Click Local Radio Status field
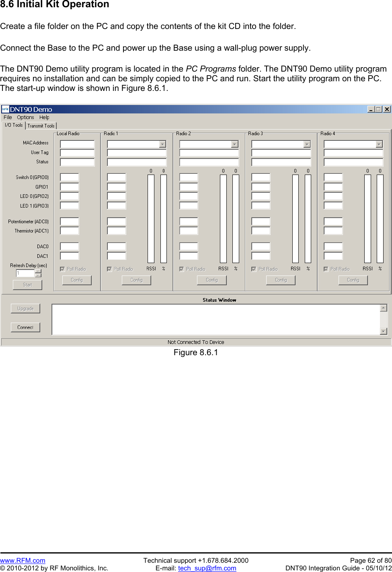392x572 pixels. click(x=77, y=162)
